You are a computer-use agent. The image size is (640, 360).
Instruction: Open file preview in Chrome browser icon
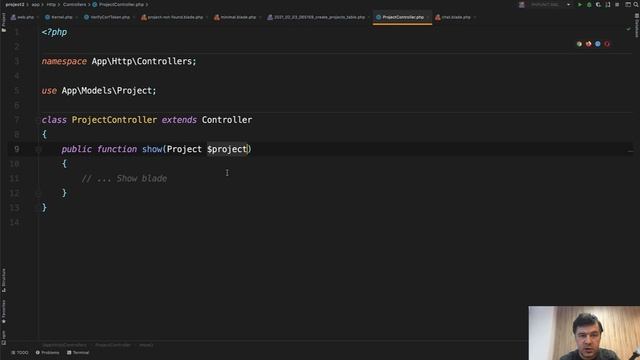pyautogui.click(x=579, y=44)
